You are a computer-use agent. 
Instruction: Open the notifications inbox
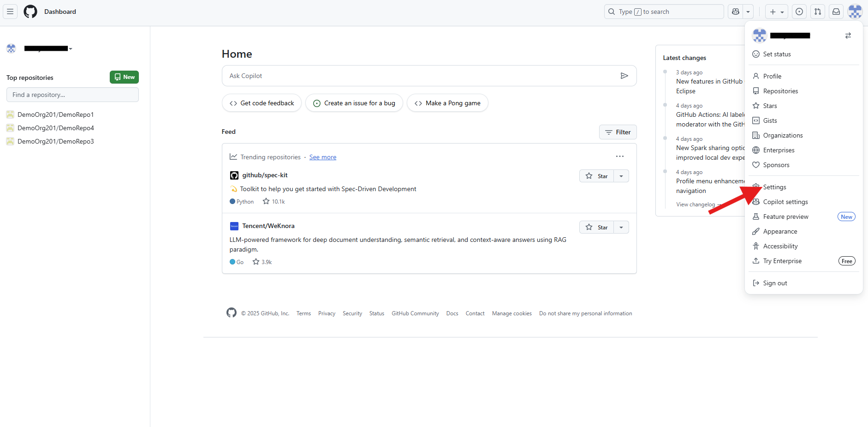[836, 12]
